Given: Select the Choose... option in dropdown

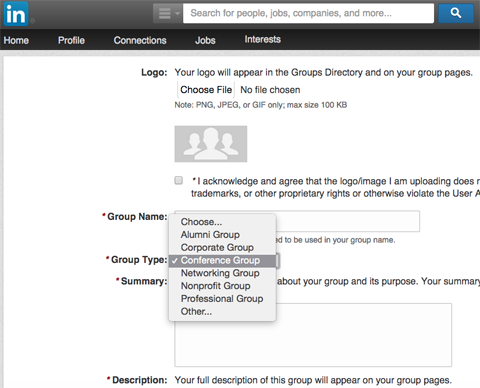Looking at the screenshot, I should [x=222, y=222].
